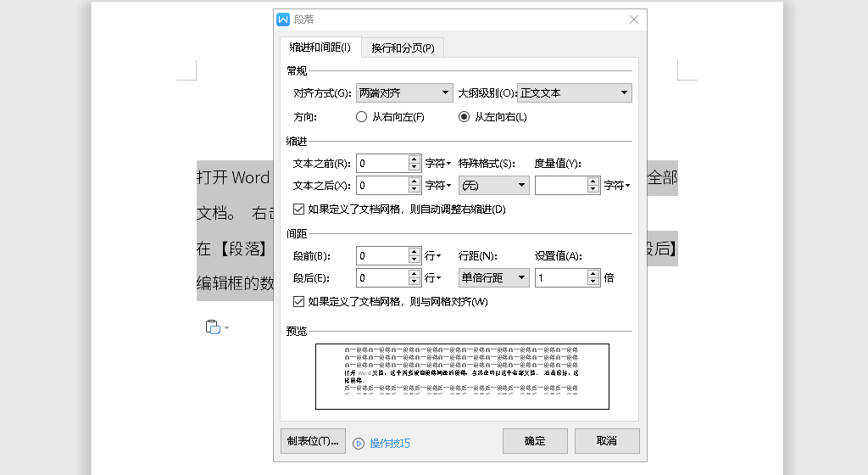Decrease 文本之前 value with down arrow

415,168
